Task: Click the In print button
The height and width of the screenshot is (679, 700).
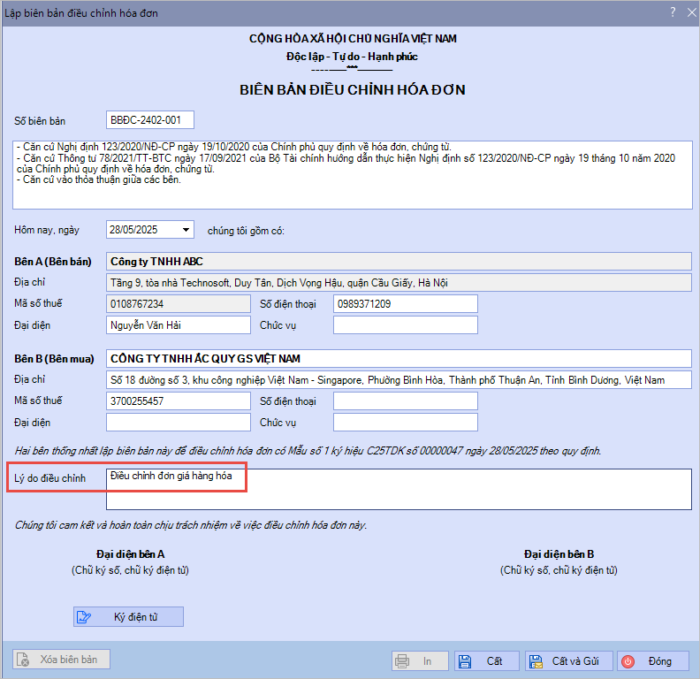Action: 417,661
